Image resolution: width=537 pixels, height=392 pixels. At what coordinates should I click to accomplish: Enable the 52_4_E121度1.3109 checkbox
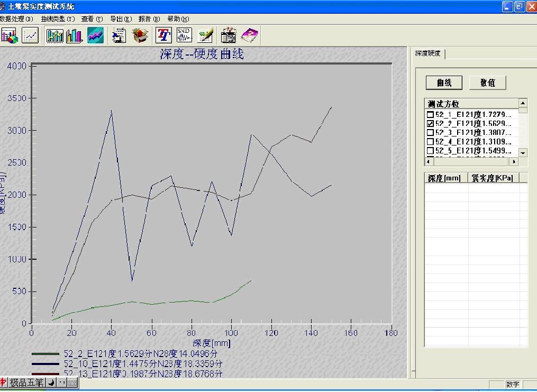(x=430, y=141)
